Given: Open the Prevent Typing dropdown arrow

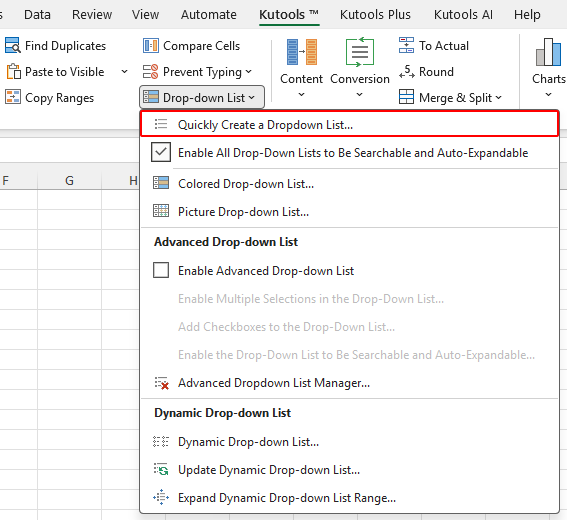Looking at the screenshot, I should coord(249,72).
